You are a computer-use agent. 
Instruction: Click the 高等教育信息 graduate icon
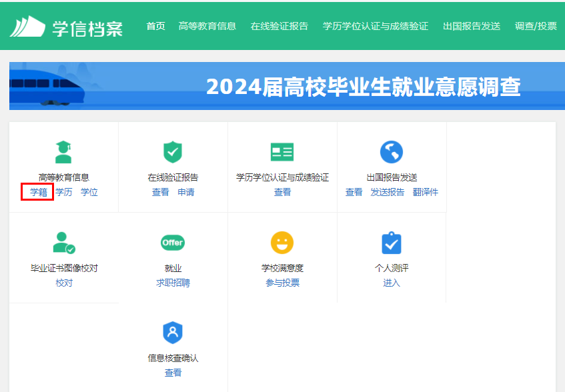click(63, 152)
